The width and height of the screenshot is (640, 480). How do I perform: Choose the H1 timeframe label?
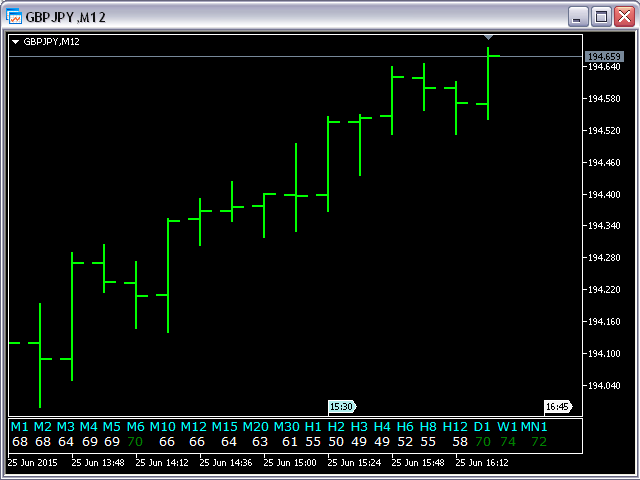point(313,427)
